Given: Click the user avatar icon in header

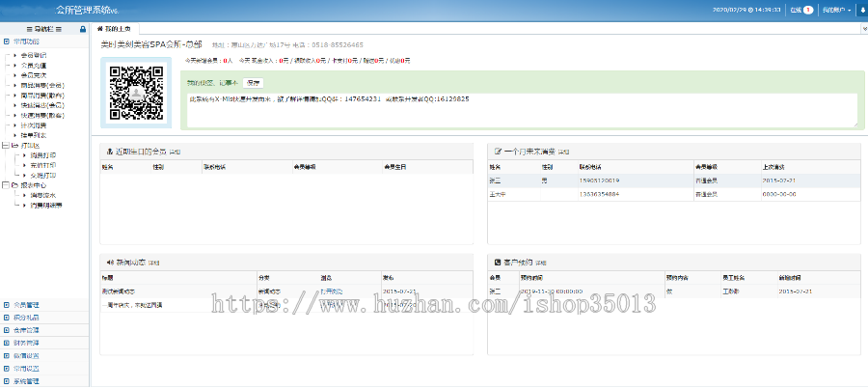Looking at the screenshot, I should tap(863, 10).
